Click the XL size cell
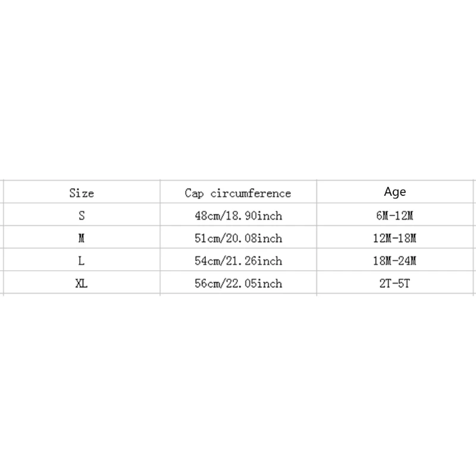476x476 pixels. coord(82,283)
